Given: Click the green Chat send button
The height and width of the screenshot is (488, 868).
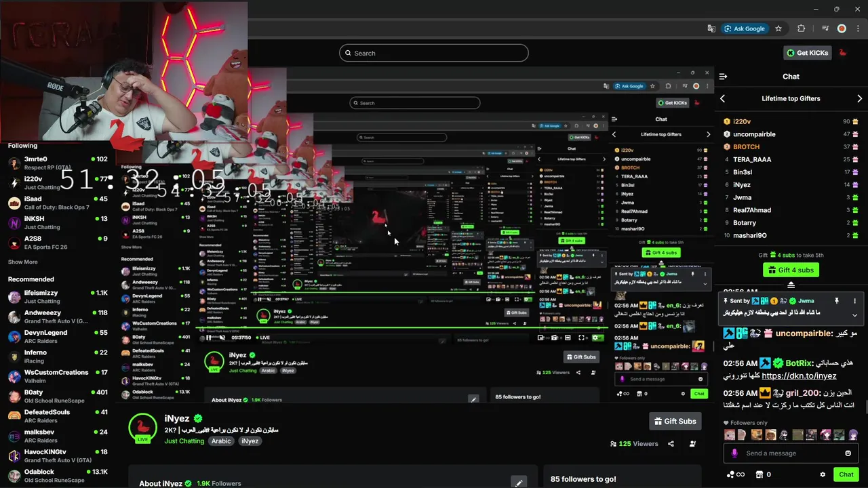Looking at the screenshot, I should point(846,474).
